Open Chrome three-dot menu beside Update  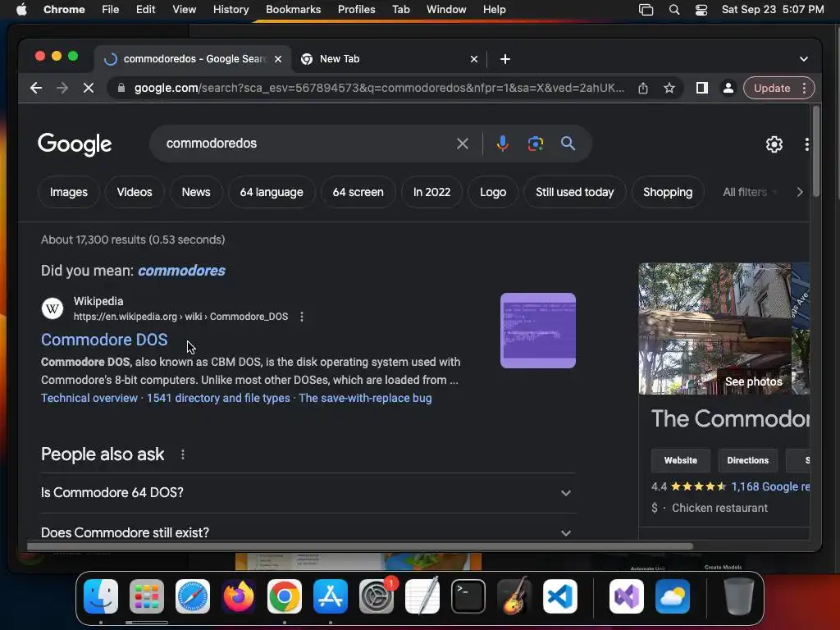(x=804, y=88)
